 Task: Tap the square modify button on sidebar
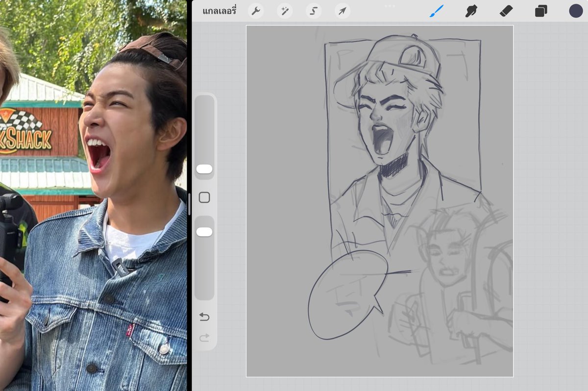[204, 197]
